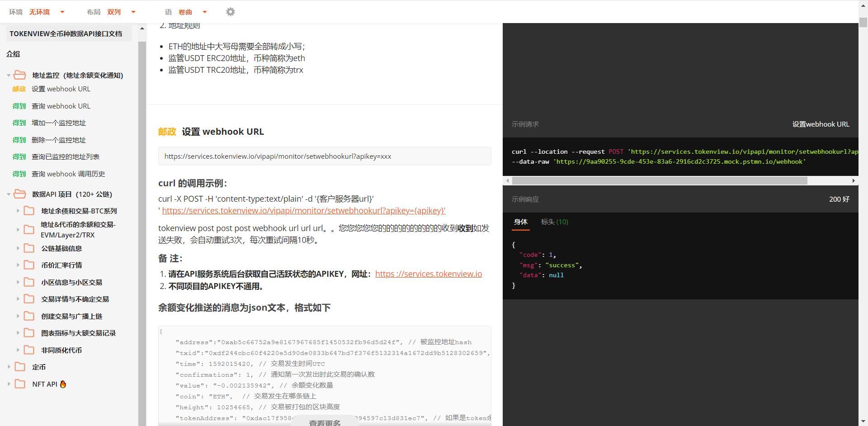Switch to 身体 response tab
The image size is (868, 426).
coord(520,222)
